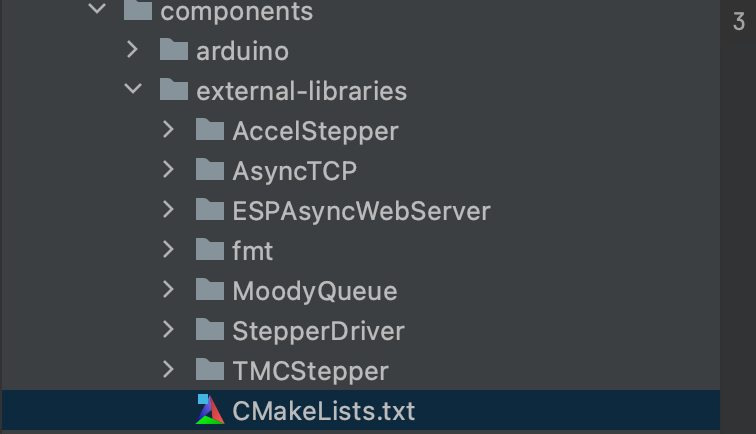
Task: Click the external-libraries folder icon
Action: (174, 90)
